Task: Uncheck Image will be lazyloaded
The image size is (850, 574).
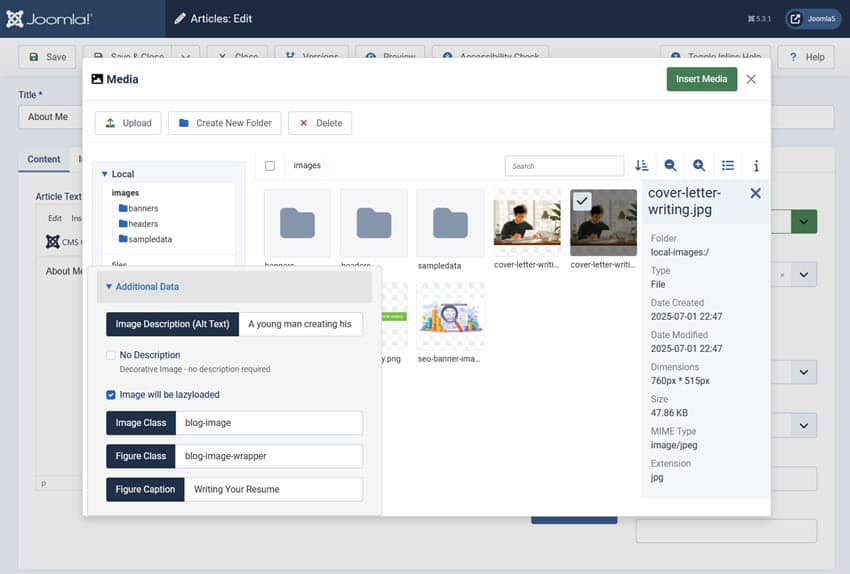Action: (111, 395)
